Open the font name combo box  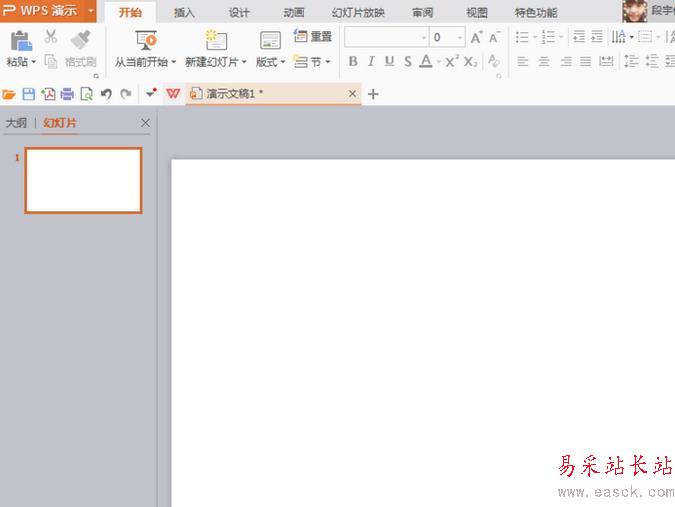coord(386,37)
